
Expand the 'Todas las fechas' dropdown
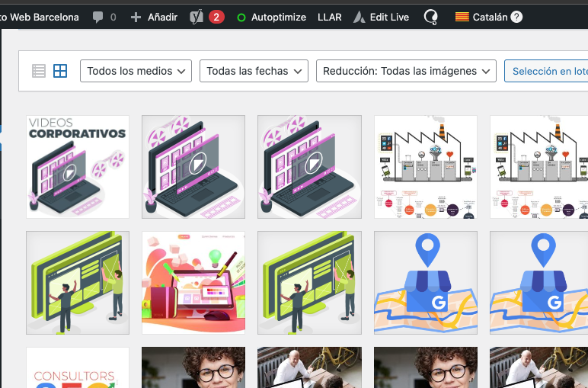coord(254,71)
